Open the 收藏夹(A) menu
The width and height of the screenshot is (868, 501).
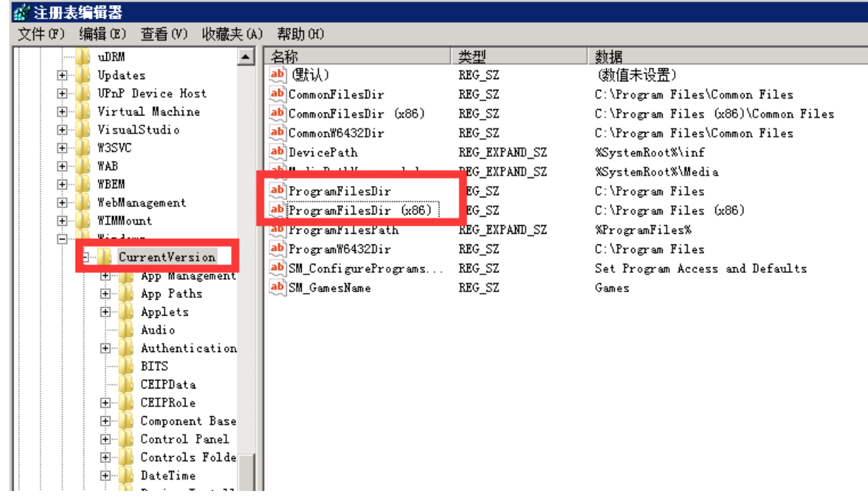(233, 34)
